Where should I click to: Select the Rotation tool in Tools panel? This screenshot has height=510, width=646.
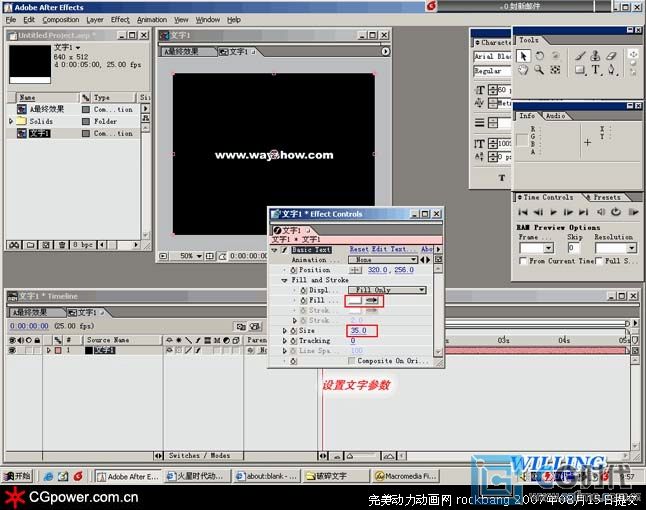[x=539, y=56]
